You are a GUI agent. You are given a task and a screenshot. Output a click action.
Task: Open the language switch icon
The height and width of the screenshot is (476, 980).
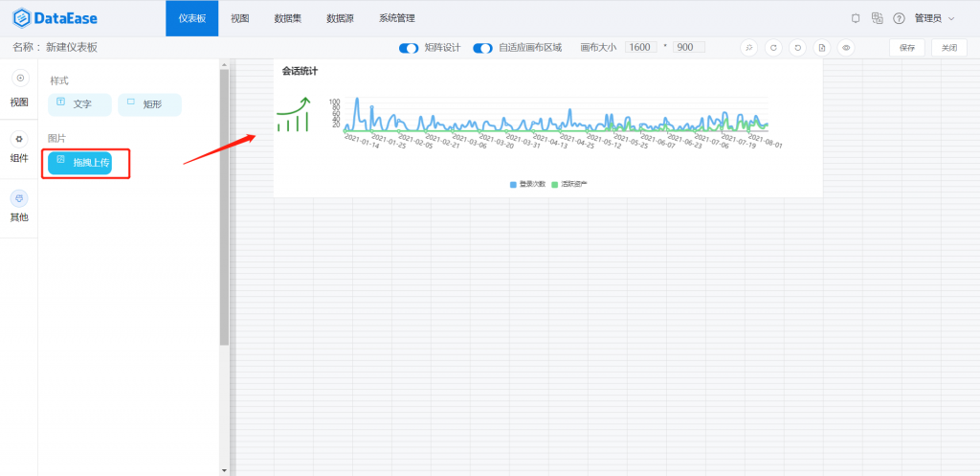[878, 18]
